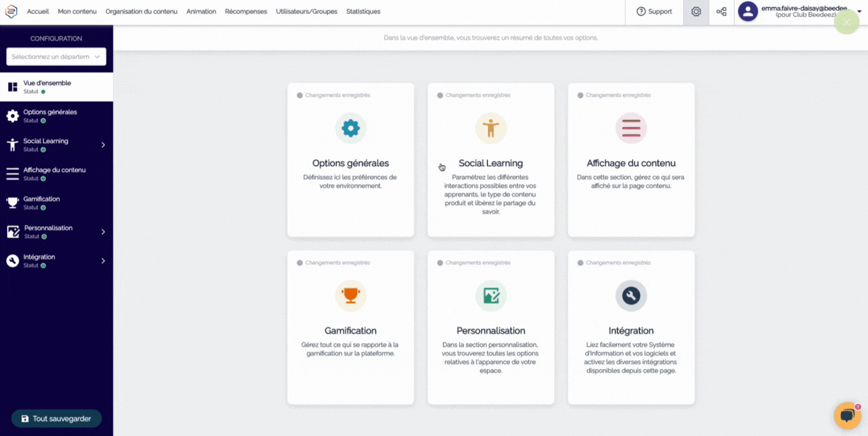
Task: Click the trophy icon on Gamification card
Action: point(351,296)
